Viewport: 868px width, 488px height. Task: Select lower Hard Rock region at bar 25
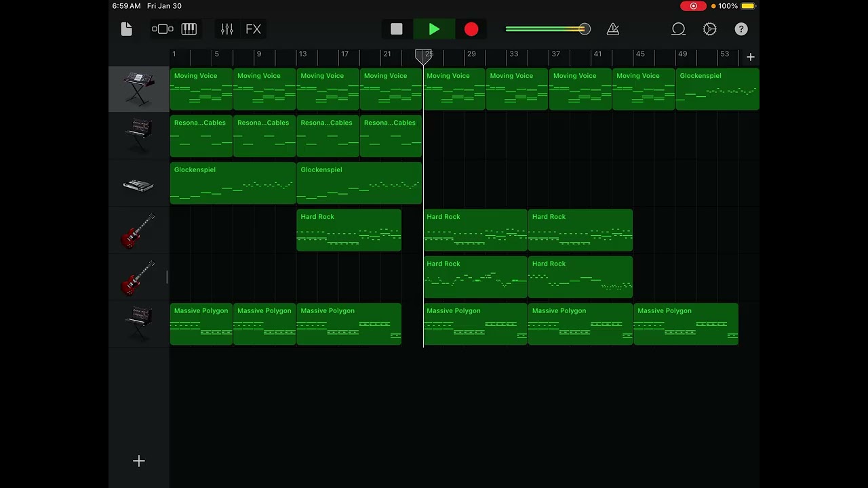pos(475,277)
